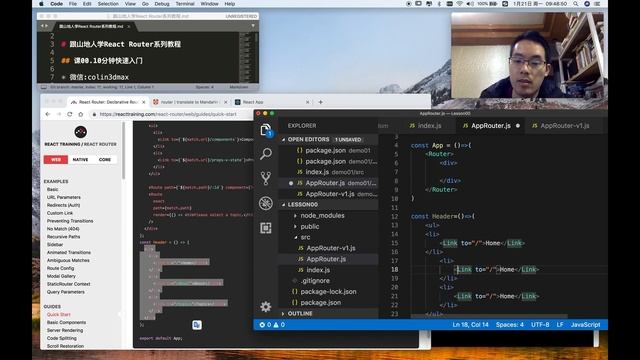Open the Manage gear icon in VS Code
The width and height of the screenshot is (640, 360).
[x=266, y=307]
